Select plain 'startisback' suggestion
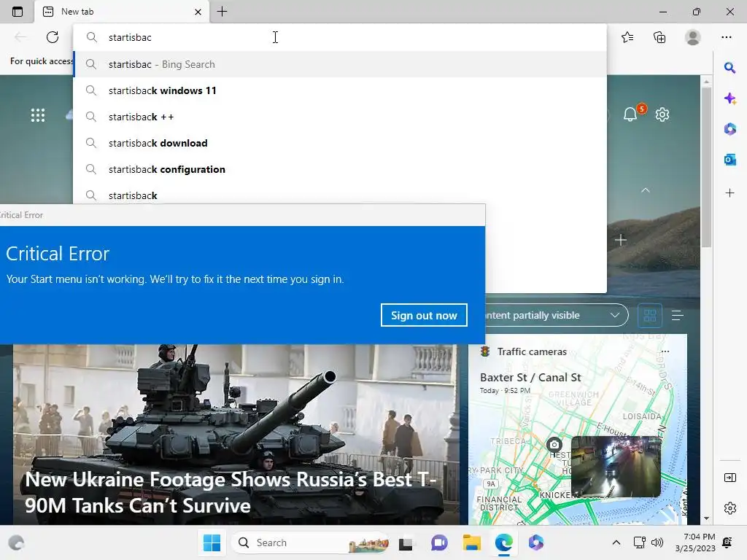 point(340,194)
